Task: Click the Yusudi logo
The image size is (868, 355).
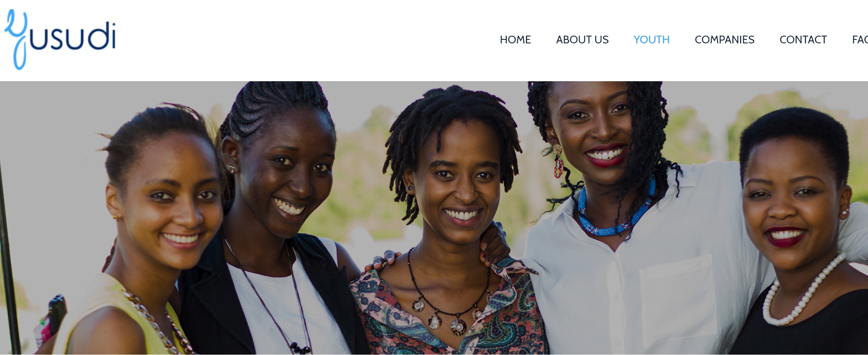Action: (x=60, y=39)
